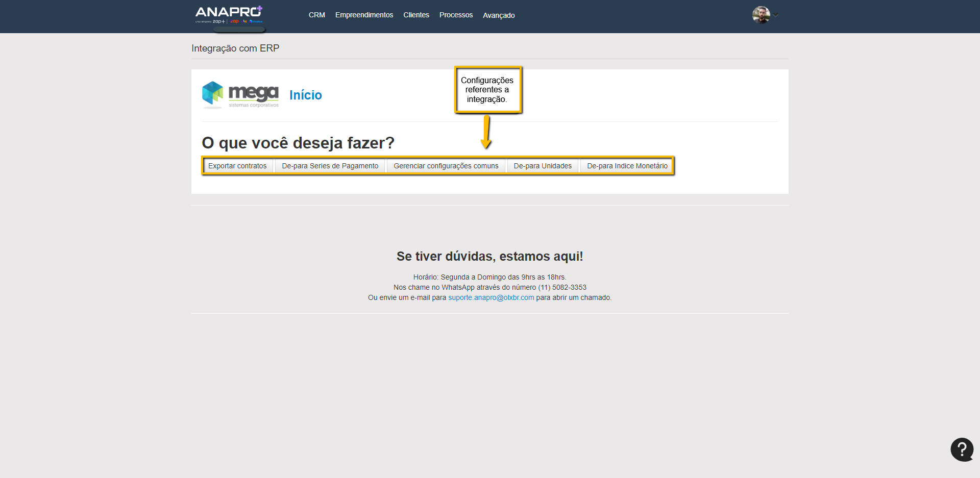Click the Configurações referentes a integração callout
The width and height of the screenshot is (980, 478).
[x=487, y=90]
